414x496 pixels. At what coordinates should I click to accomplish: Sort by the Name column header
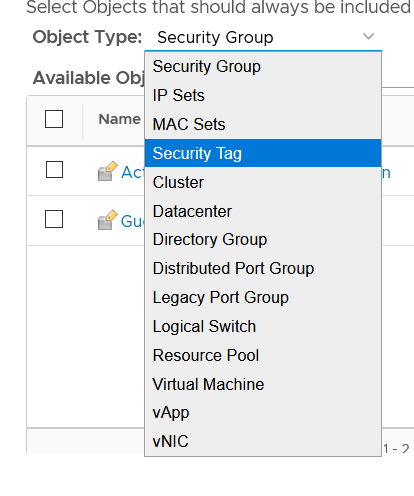click(x=120, y=119)
